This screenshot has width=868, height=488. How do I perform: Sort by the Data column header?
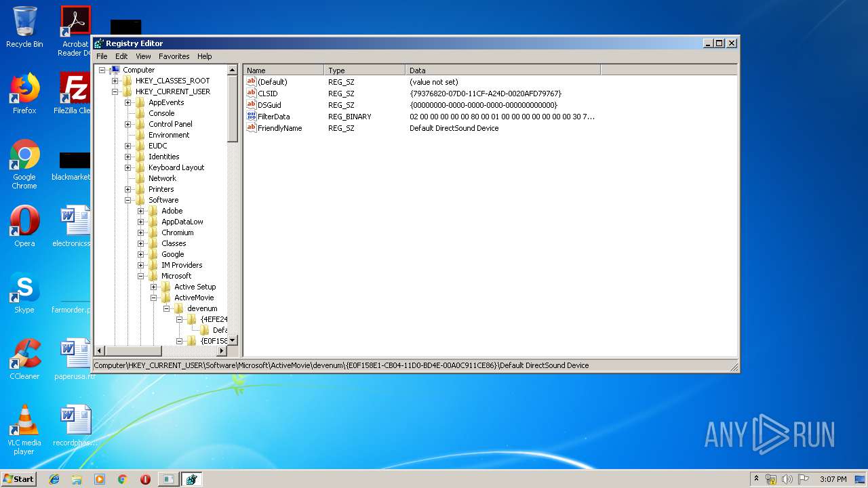[503, 70]
